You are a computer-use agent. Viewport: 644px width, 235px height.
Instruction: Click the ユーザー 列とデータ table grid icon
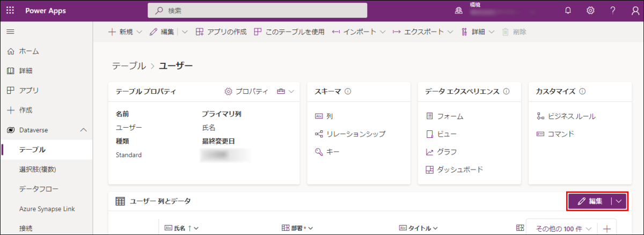(x=121, y=201)
